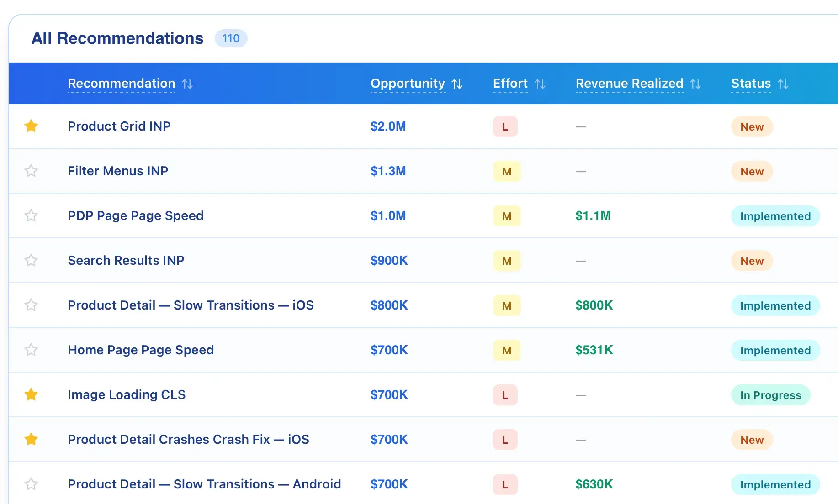Sort by Recommendation column arrows

coord(187,84)
